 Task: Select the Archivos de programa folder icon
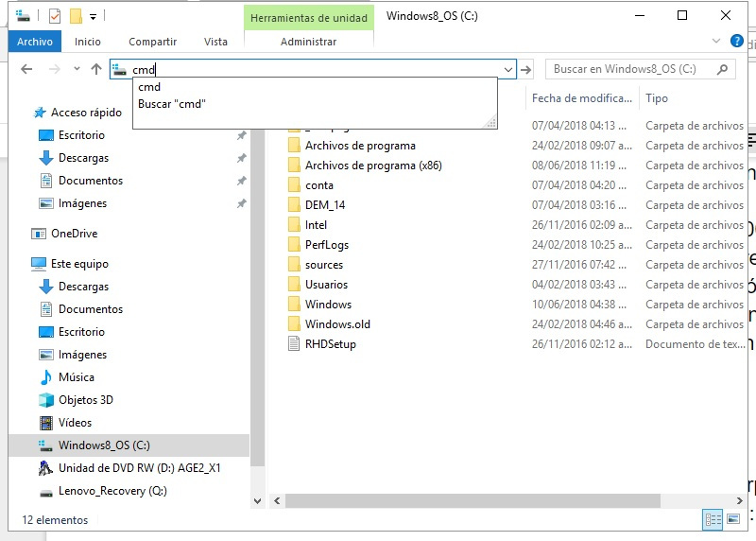(x=294, y=146)
